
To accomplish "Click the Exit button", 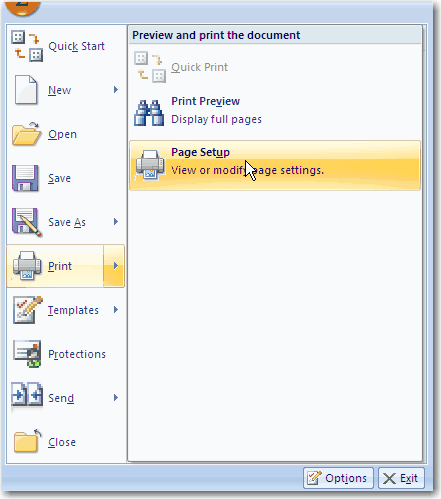I will (x=401, y=478).
